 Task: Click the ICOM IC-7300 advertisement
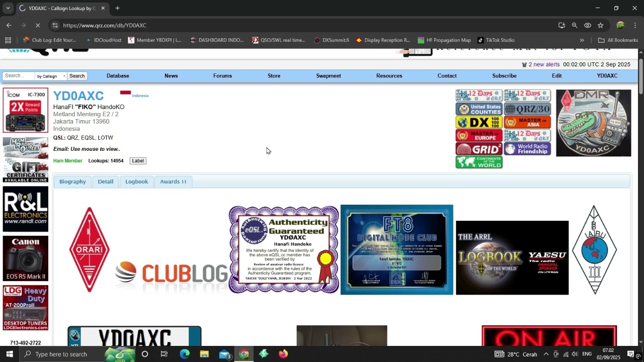click(x=26, y=110)
